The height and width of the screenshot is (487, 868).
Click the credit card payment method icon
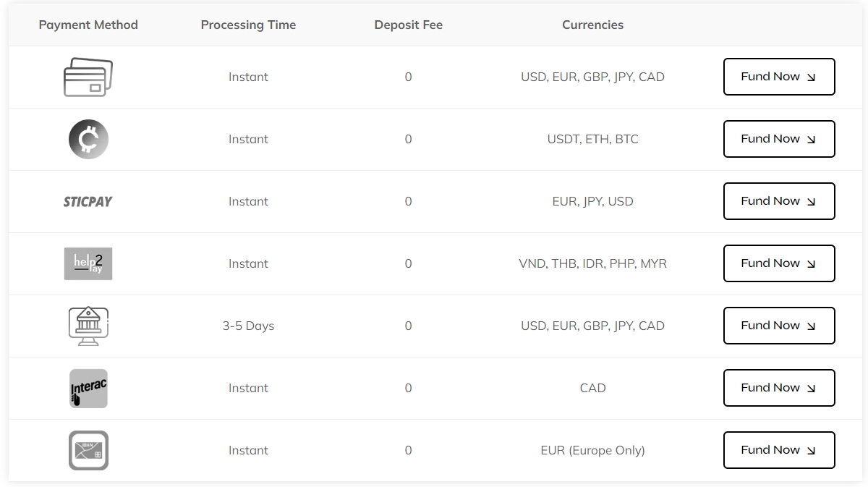coord(88,76)
